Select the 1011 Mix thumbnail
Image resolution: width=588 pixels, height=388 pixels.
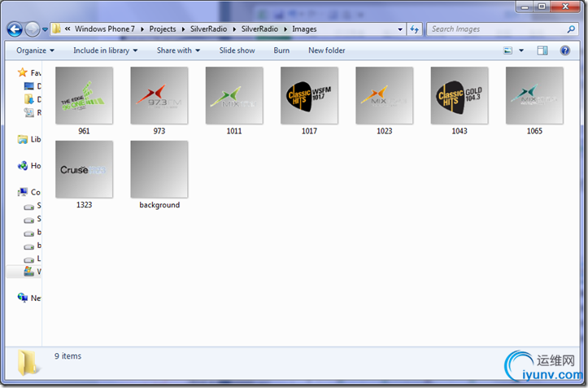tap(234, 95)
